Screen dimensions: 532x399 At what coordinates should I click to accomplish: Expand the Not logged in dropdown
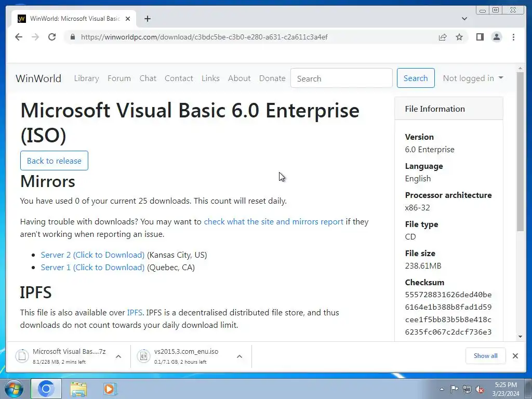pos(473,78)
